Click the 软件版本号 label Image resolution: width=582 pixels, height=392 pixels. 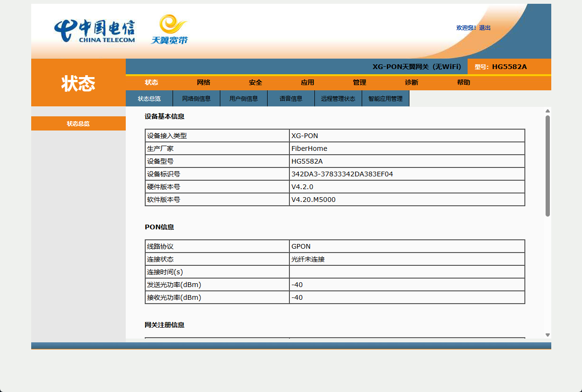pyautogui.click(x=164, y=200)
